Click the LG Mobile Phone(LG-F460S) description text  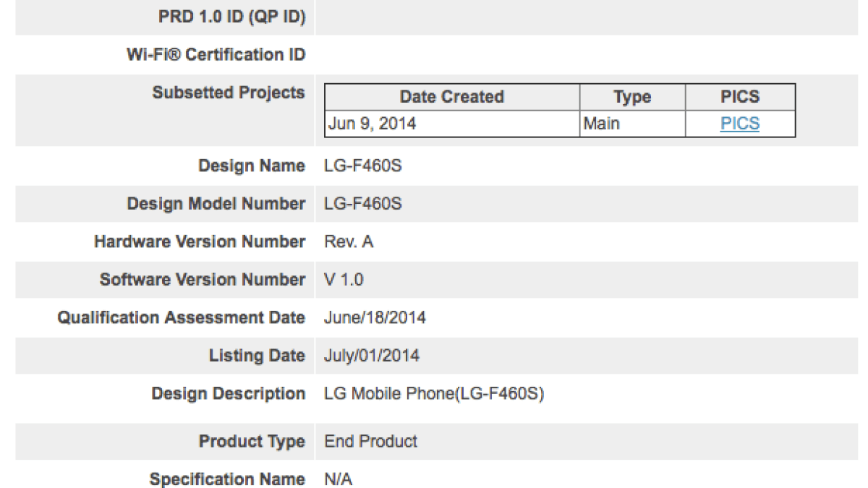(434, 394)
